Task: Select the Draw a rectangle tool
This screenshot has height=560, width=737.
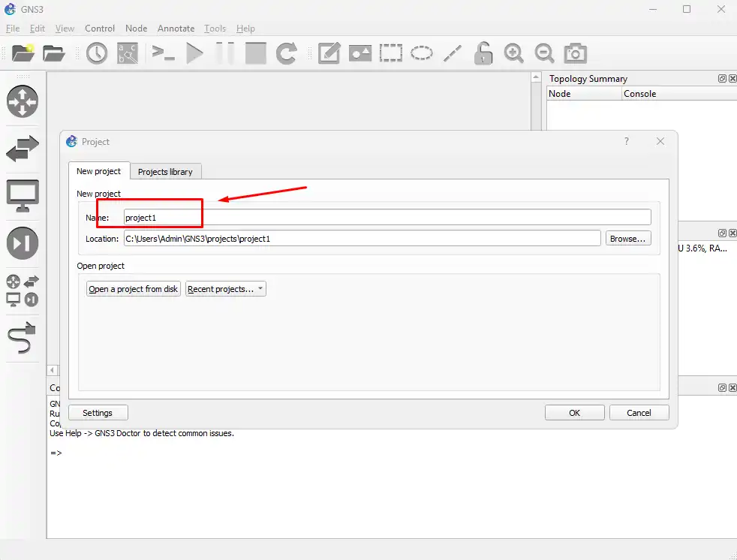Action: pos(390,53)
